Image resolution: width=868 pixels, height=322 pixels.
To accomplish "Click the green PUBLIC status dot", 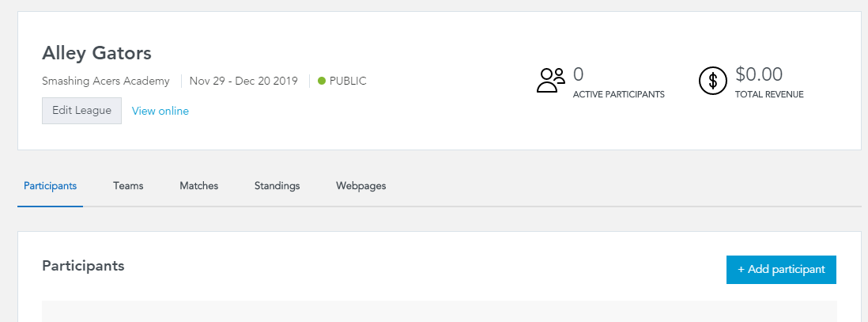I will (321, 81).
